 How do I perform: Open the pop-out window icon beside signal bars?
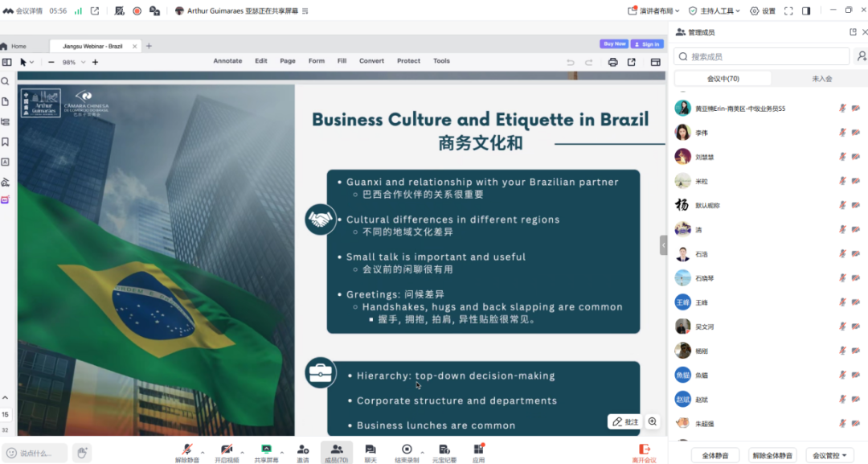(95, 10)
